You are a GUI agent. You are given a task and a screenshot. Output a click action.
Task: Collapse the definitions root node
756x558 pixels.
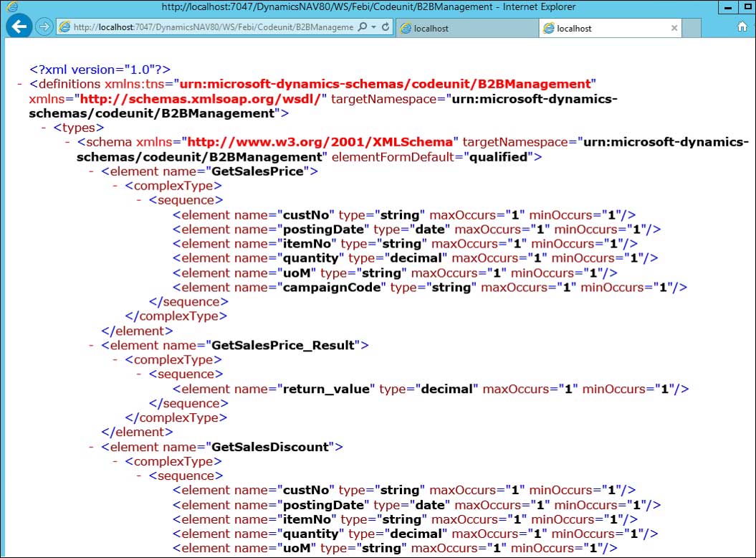click(19, 85)
